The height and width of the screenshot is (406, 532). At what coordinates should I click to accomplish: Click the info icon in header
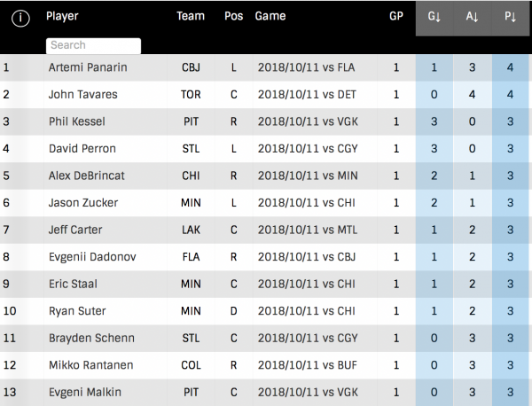coord(20,18)
